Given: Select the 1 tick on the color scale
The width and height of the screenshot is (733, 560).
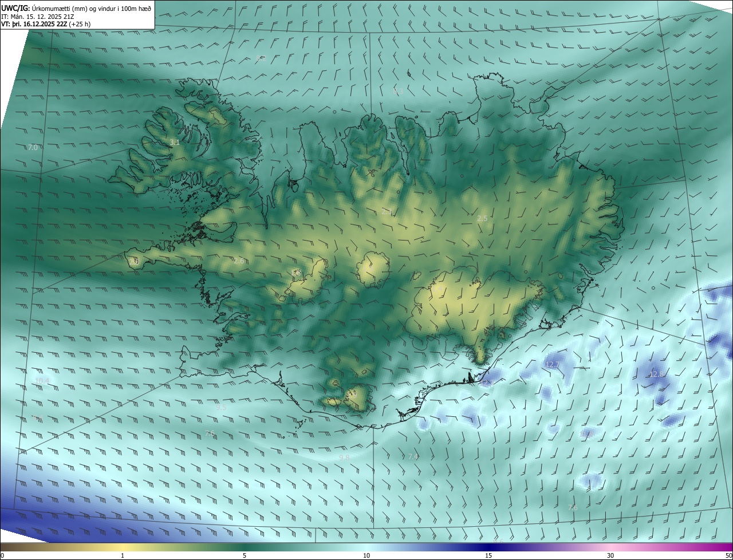Looking at the screenshot, I should (123, 555).
